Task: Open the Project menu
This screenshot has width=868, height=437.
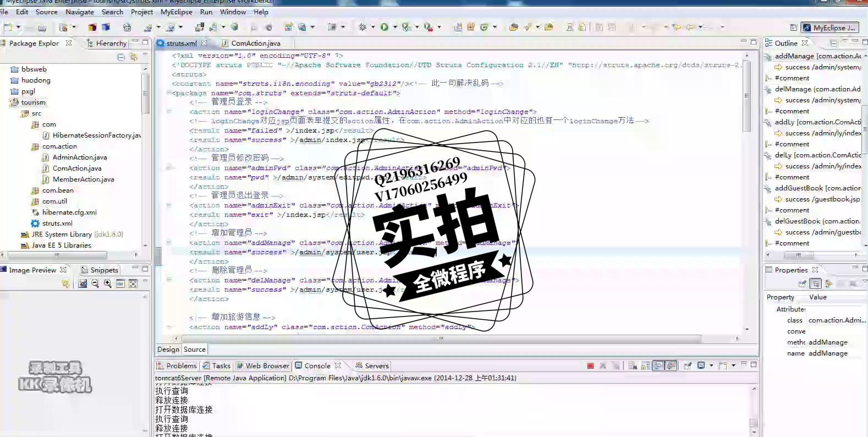Action: click(x=142, y=12)
